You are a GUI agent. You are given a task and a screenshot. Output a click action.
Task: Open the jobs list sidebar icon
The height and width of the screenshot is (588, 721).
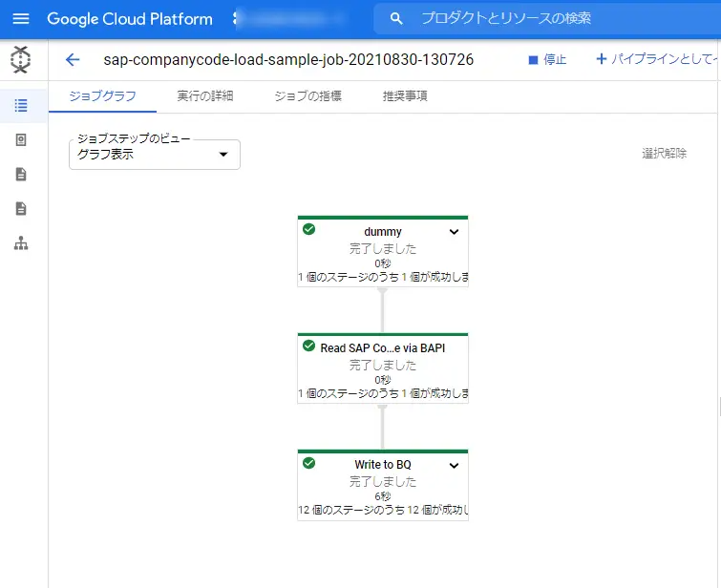coord(21,105)
